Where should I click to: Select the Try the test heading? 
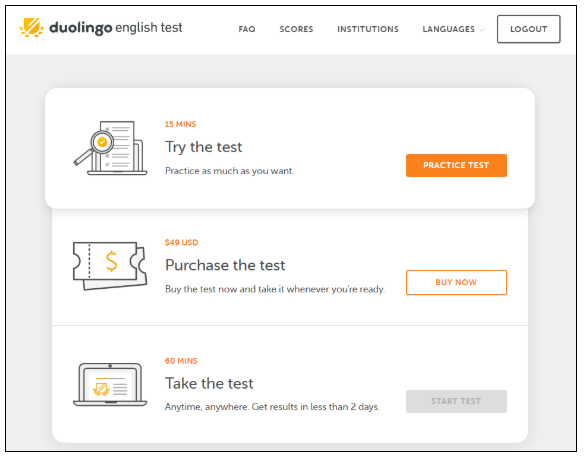pyautogui.click(x=204, y=147)
